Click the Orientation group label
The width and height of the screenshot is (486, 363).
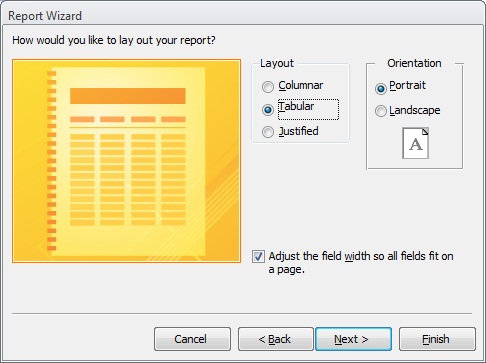[x=414, y=63]
